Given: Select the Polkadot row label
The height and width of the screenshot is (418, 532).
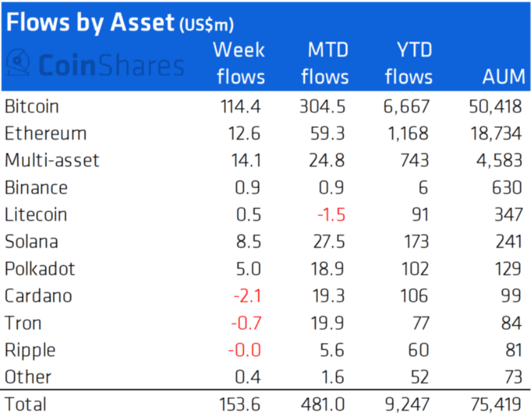Looking at the screenshot, I should pyautogui.click(x=40, y=269).
